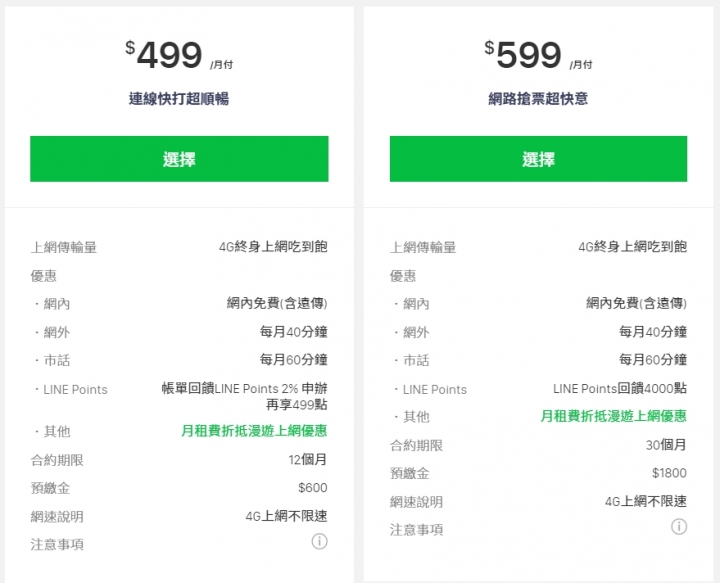Click the LINE Points回饋4000點 text
Image resolution: width=720 pixels, height=583 pixels.
[x=620, y=388]
